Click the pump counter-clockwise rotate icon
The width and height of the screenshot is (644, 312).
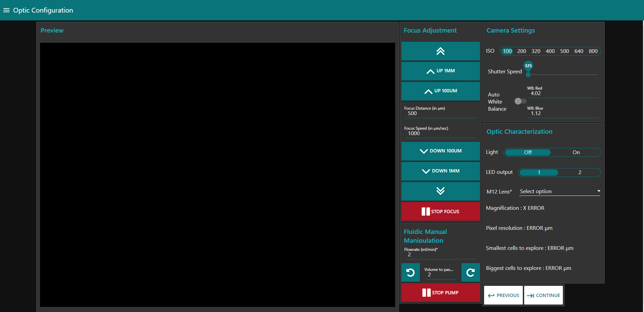[x=410, y=273]
